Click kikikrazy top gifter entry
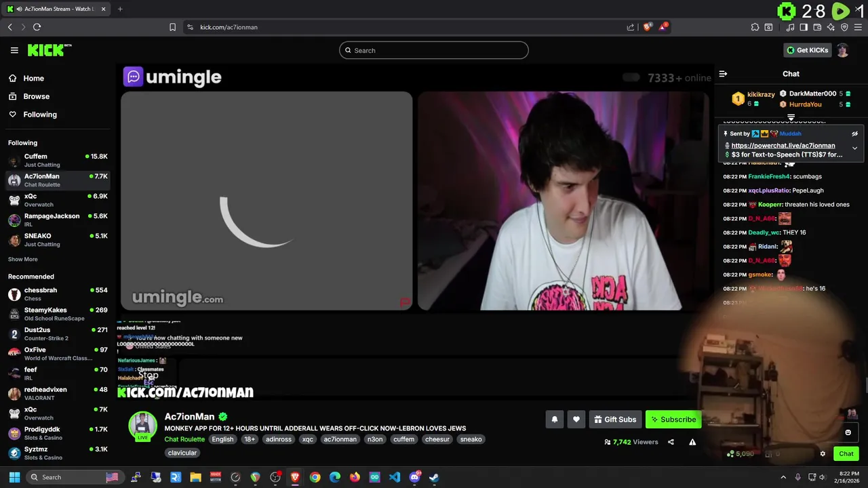Image resolution: width=868 pixels, height=488 pixels. [753, 99]
